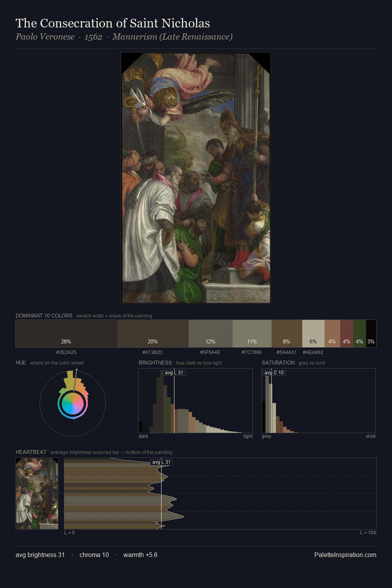Pick the 12% #5F5A4E swatch

[x=211, y=334]
